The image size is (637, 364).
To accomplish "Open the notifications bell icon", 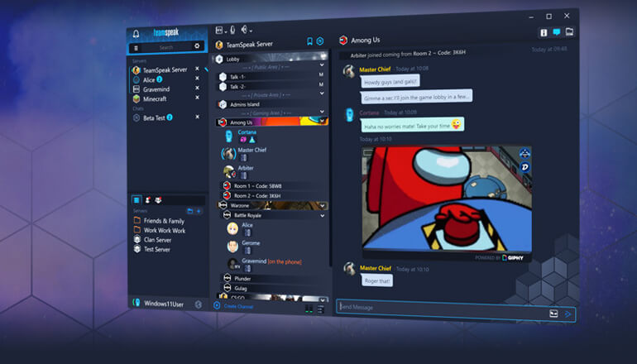I will [x=136, y=34].
